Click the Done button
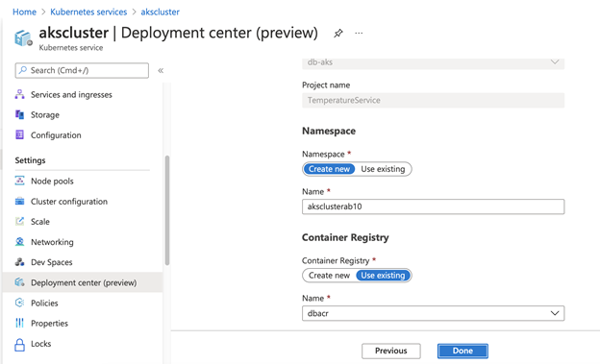 click(x=462, y=351)
